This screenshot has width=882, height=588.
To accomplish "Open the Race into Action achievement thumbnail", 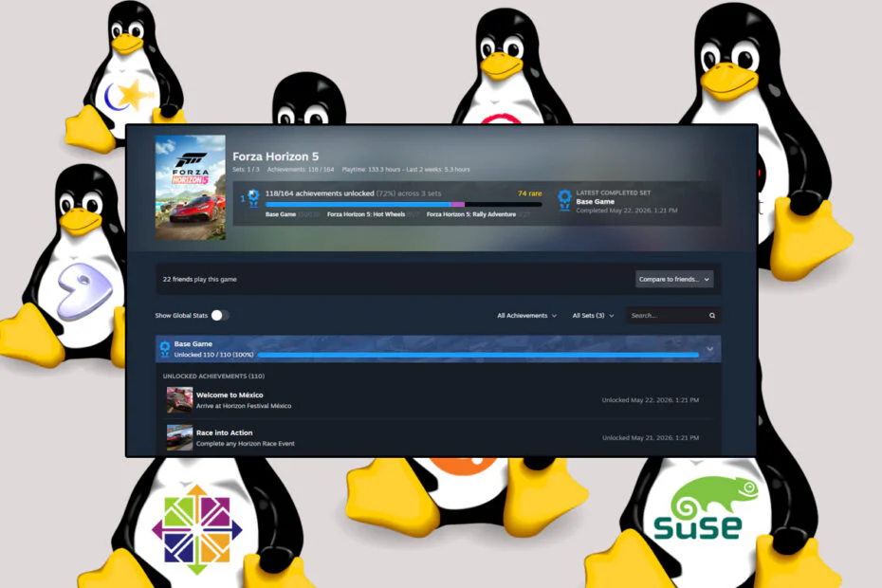I will (x=179, y=438).
